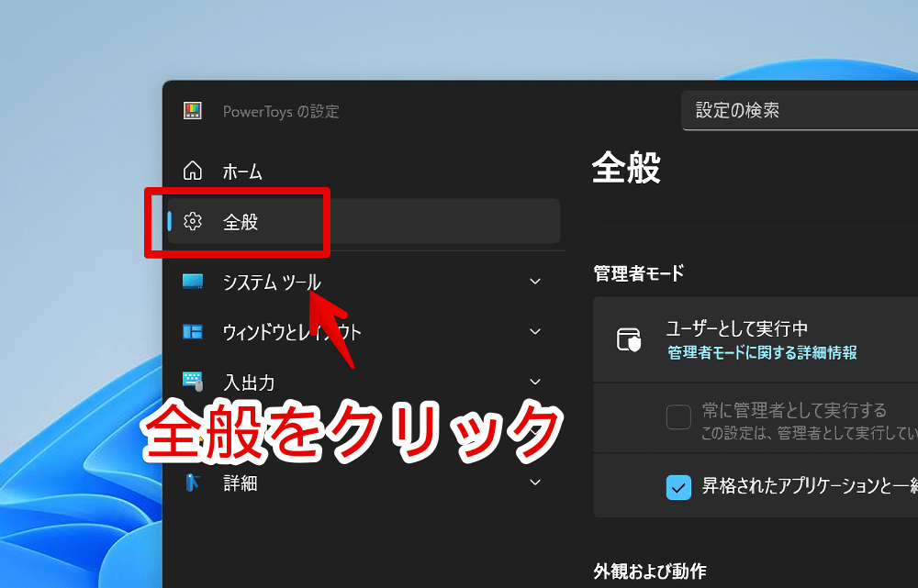Click the shield icon in 管理者モード card
This screenshot has width=918, height=588.
tap(629, 339)
